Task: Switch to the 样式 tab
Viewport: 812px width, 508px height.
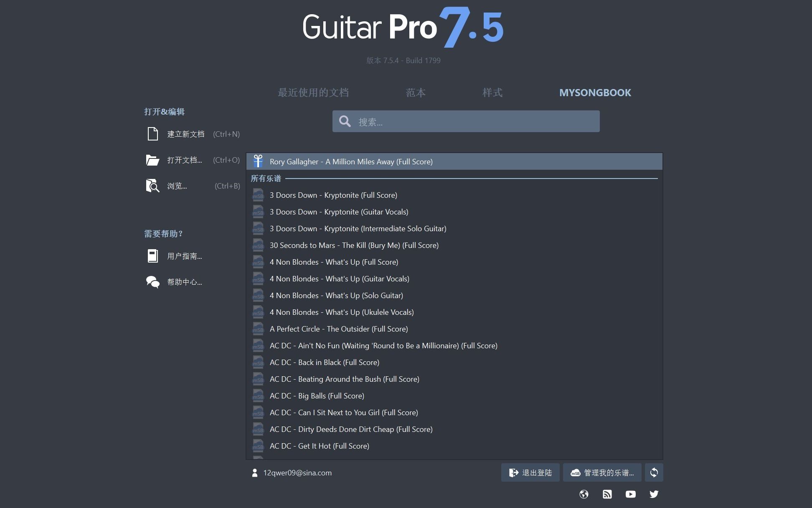Action: coord(492,92)
